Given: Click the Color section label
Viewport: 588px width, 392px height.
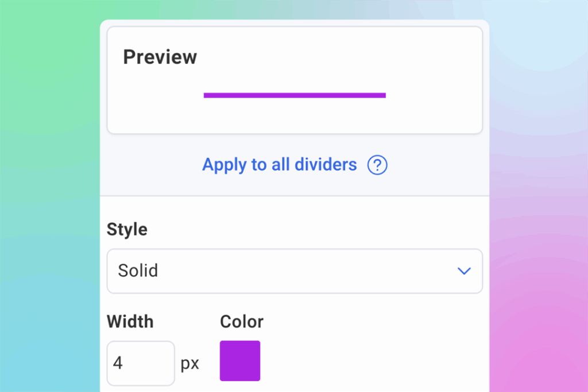Looking at the screenshot, I should (241, 321).
